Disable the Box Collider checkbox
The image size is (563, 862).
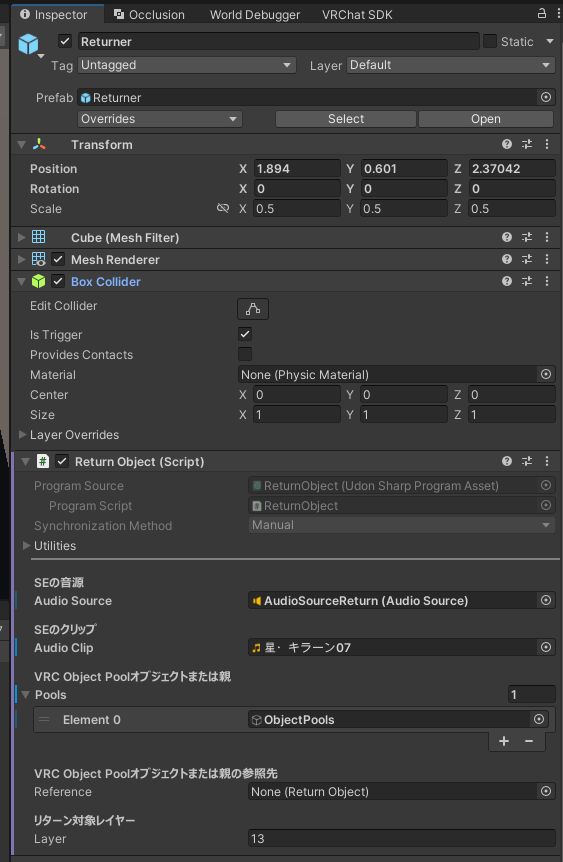[58, 281]
